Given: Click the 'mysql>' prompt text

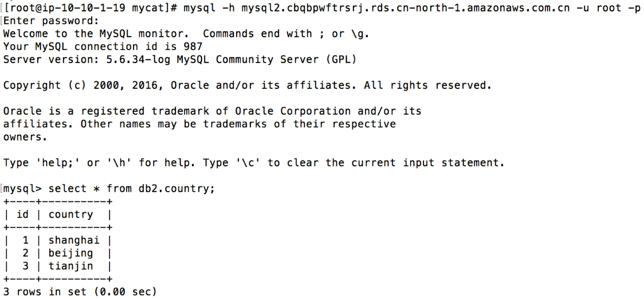Looking at the screenshot, I should coord(22,189).
